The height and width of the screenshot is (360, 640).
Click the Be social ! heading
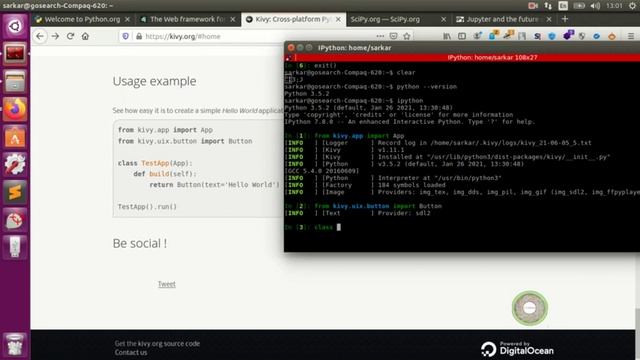pyautogui.click(x=140, y=243)
